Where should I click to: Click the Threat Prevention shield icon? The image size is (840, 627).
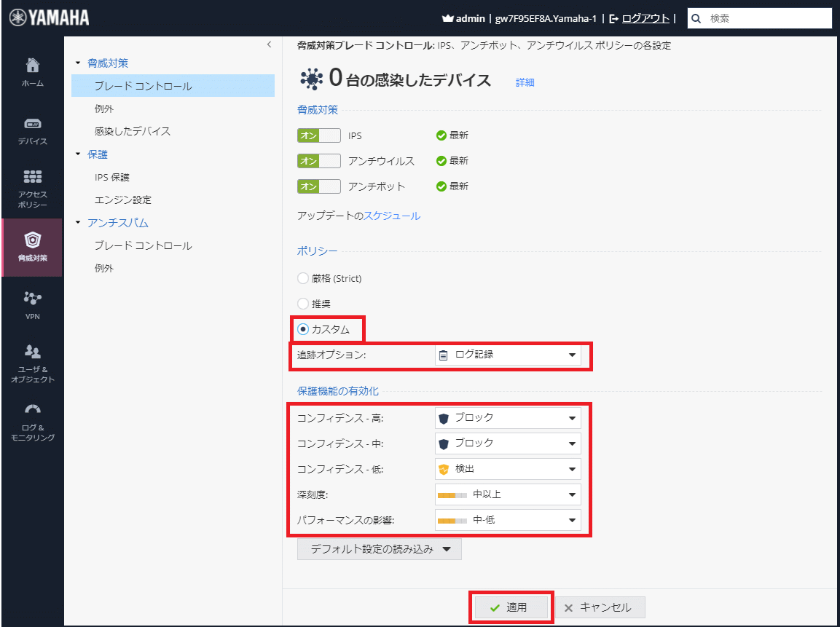point(33,240)
